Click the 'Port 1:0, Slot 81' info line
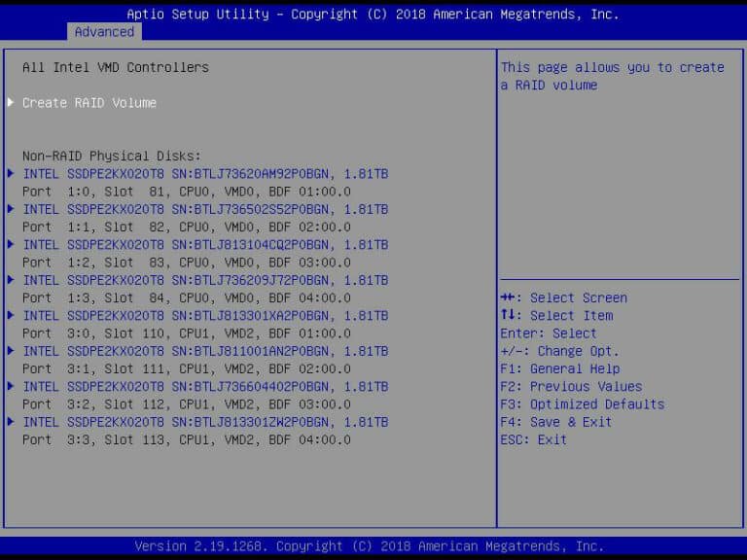This screenshot has height=560, width=747. point(187,192)
